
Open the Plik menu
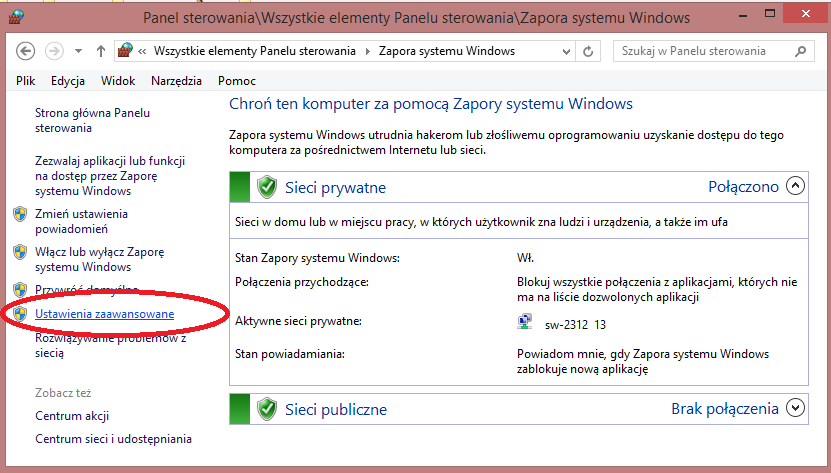(26, 80)
